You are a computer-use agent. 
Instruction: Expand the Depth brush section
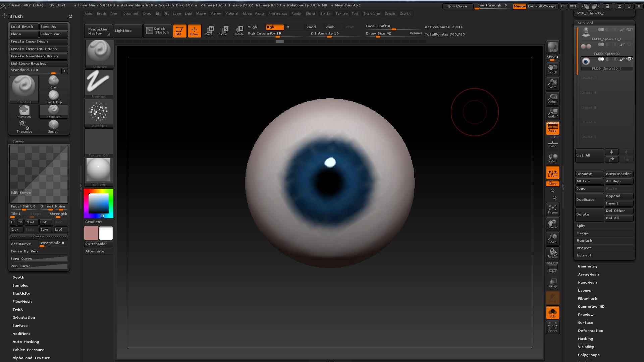point(18,278)
